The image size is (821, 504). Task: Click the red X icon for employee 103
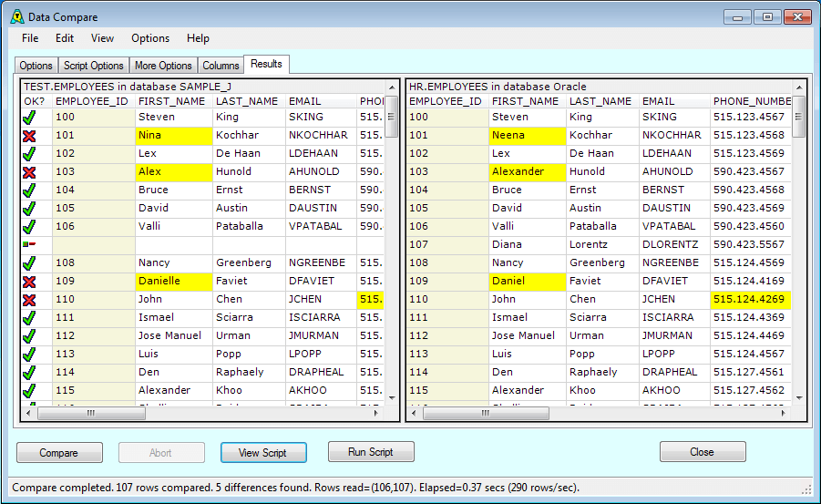pos(29,172)
